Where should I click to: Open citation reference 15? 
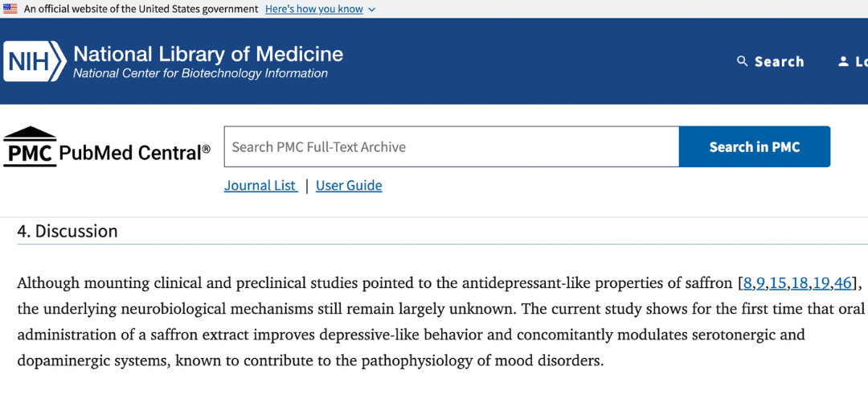tap(778, 284)
